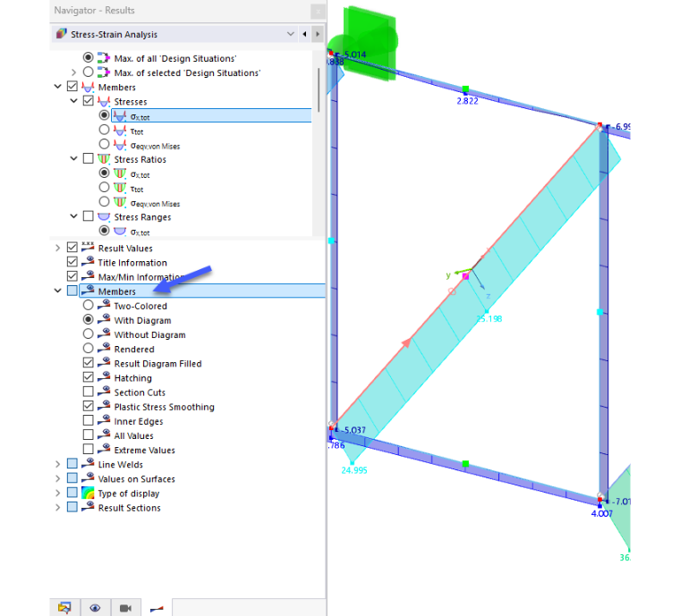
Task: Go to previous analysis with left arrow
Action: point(304,34)
